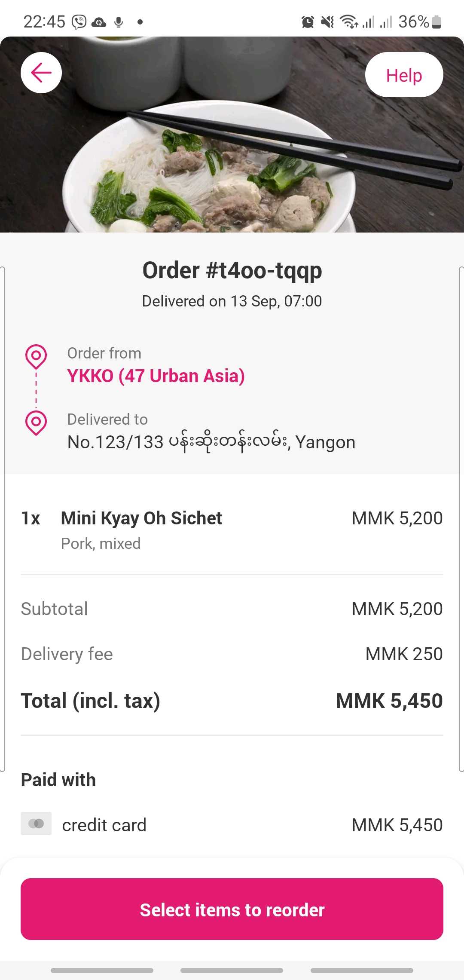Tap the battery indicator icon

point(437,21)
